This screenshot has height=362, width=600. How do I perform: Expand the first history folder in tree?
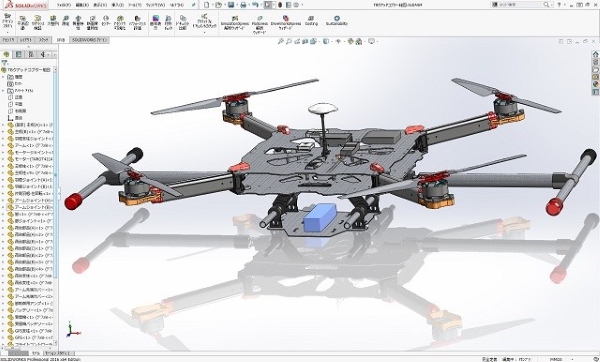coord(3,77)
